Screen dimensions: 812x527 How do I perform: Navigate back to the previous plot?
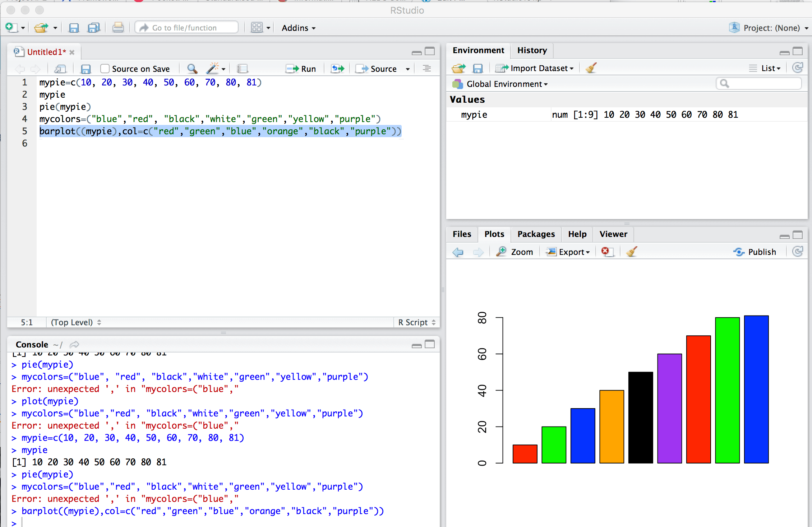[x=458, y=252]
